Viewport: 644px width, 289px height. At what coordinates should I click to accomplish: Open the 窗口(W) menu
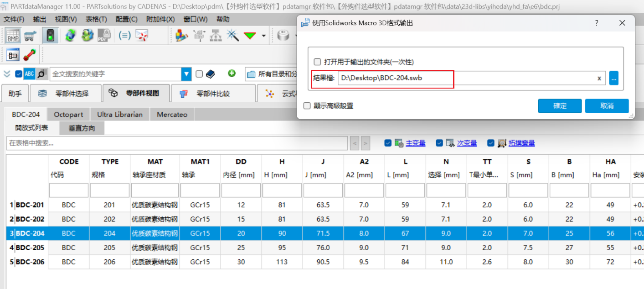(x=196, y=19)
